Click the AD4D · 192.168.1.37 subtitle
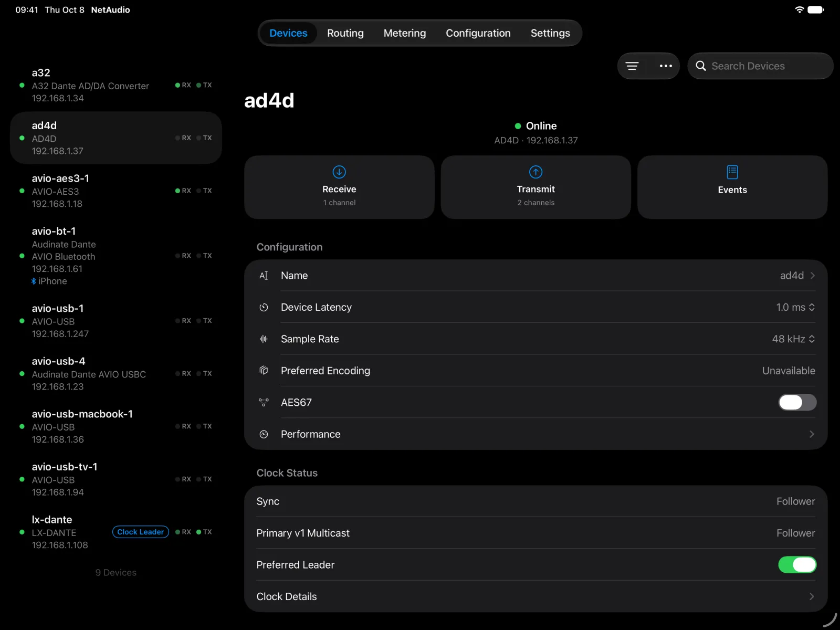 click(x=536, y=140)
